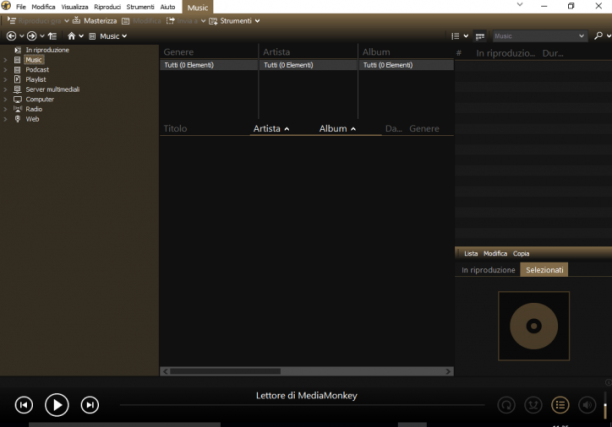Switch to the In riproduzione tab
Image resolution: width=612 pixels, height=427 pixels.
click(488, 270)
